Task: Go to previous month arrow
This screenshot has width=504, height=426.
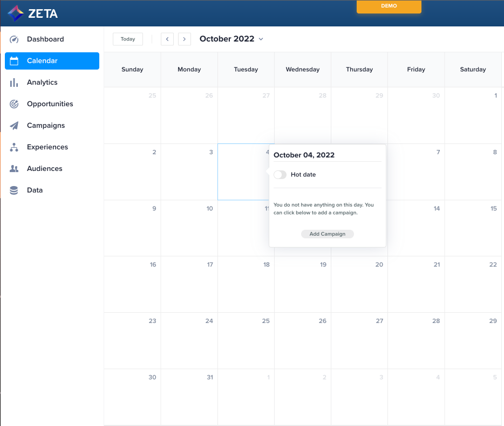Action: click(x=167, y=39)
